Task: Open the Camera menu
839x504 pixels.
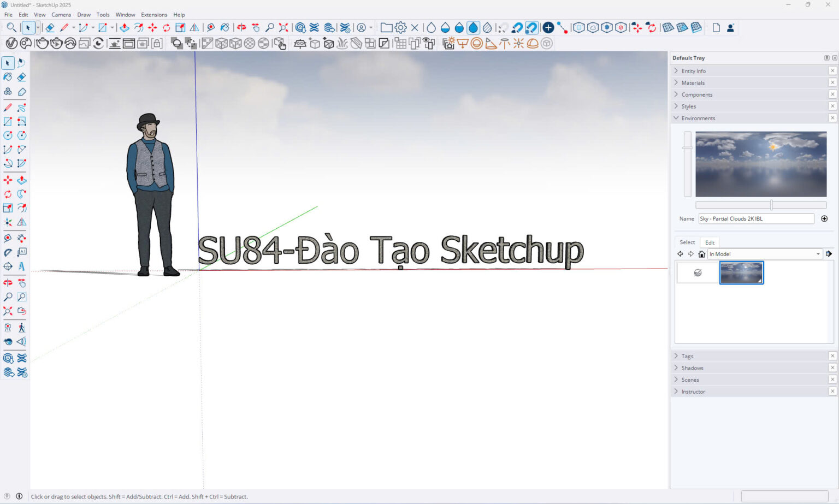Action: 61,15
